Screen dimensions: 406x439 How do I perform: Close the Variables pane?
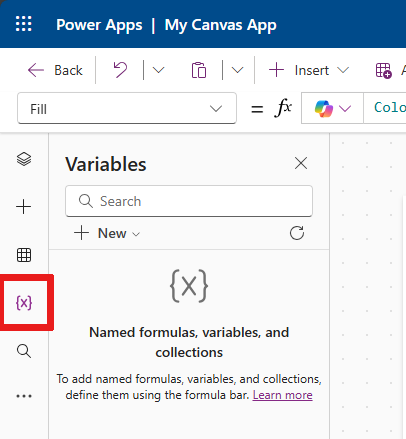pyautogui.click(x=301, y=163)
